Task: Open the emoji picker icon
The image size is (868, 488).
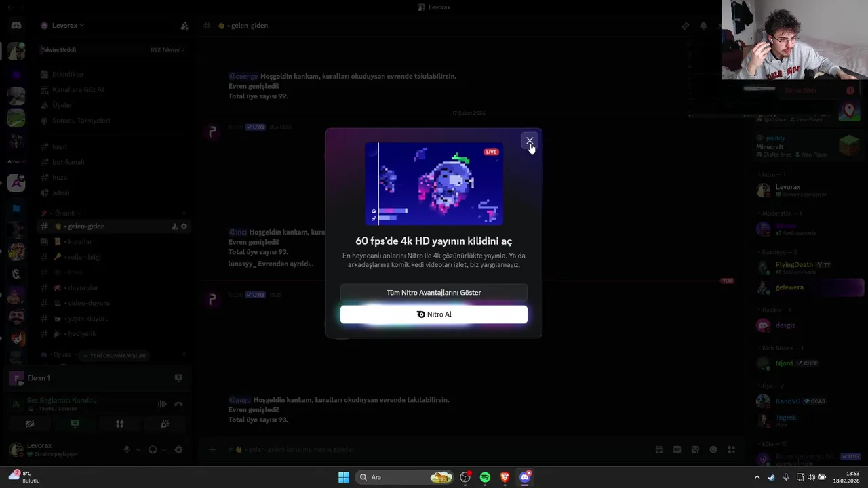Action: [713, 449]
